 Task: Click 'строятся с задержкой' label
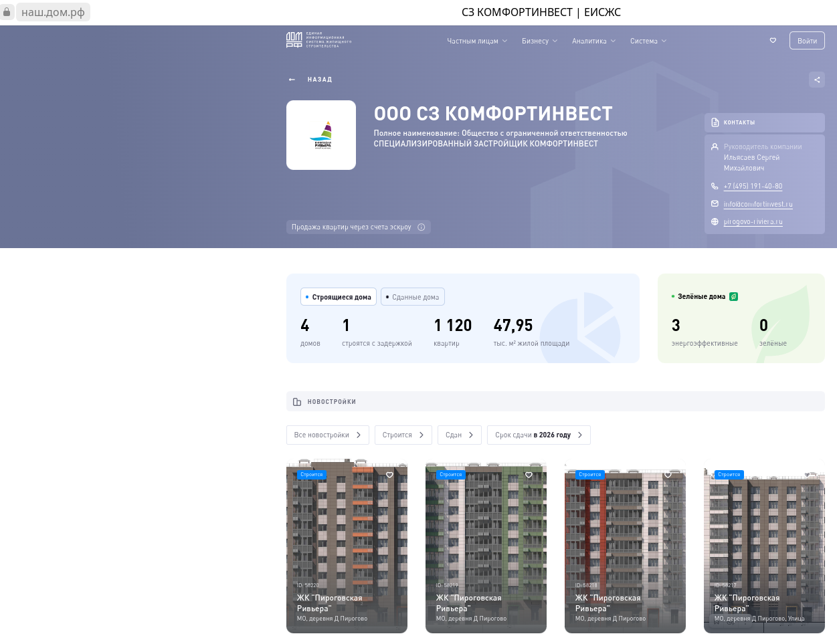tap(377, 344)
